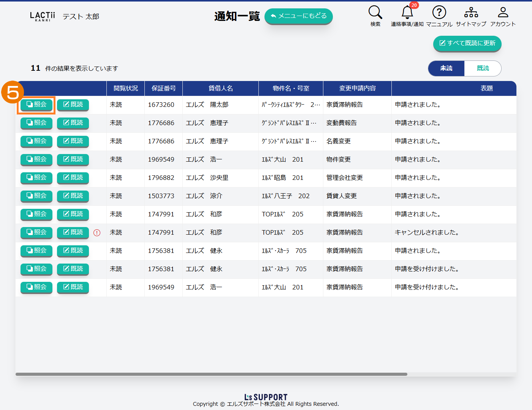This screenshot has width=532, height=410.
Task: Click the horizontal scrollbar under the table
Action: pos(211,374)
